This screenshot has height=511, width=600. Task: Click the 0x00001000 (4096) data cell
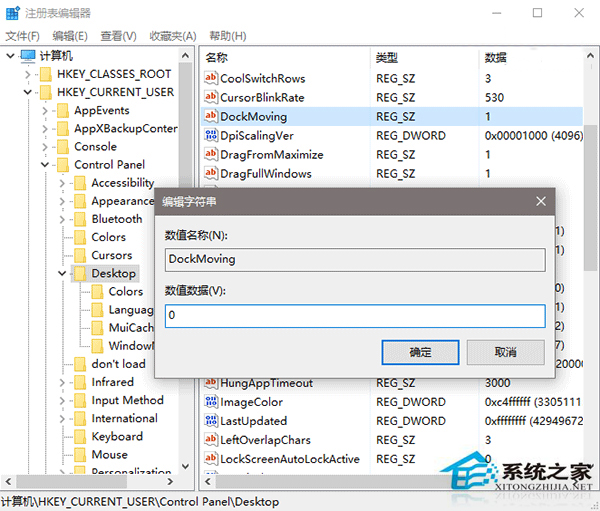[533, 136]
